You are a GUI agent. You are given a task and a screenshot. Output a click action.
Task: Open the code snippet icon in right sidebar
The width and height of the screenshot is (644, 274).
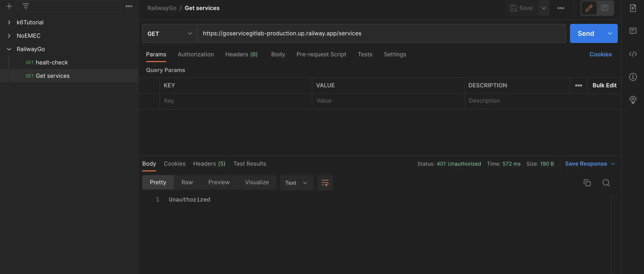tap(633, 54)
